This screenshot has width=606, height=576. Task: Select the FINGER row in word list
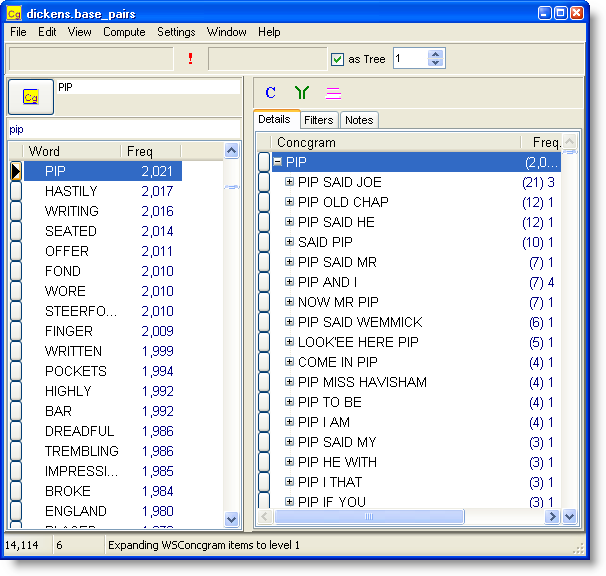pos(103,331)
